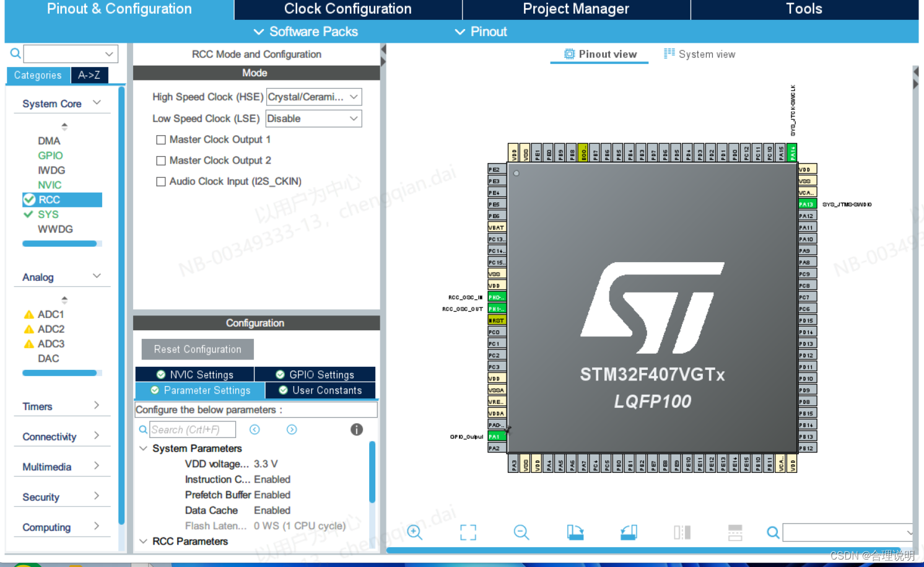The width and height of the screenshot is (924, 567).
Task: Open the GPIO Settings tab
Action: pyautogui.click(x=315, y=374)
